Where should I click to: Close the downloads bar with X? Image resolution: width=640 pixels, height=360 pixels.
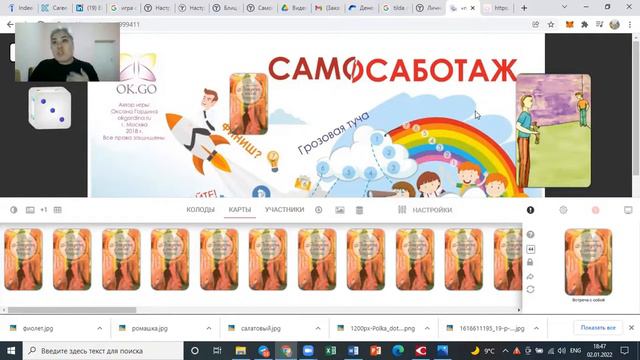tap(631, 328)
